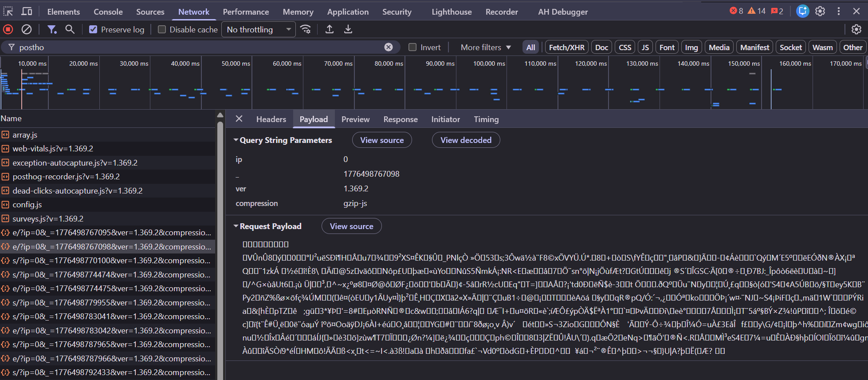
Task: Show the 2 issues indicator
Action: tap(777, 11)
